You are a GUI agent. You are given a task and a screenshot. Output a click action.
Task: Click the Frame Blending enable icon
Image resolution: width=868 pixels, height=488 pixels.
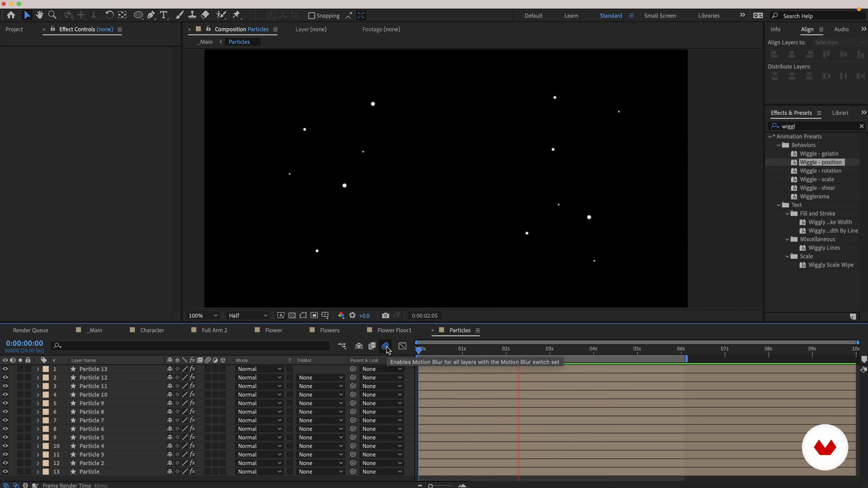pos(372,346)
